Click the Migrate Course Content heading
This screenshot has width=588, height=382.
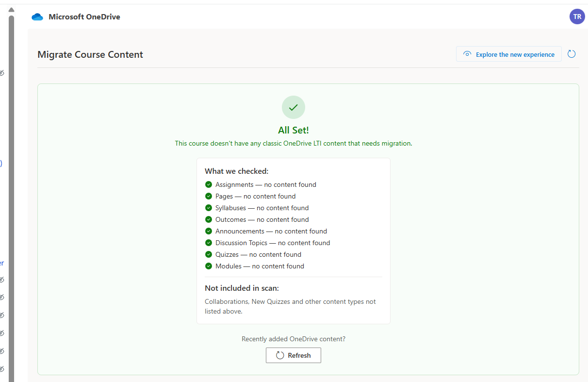coord(90,54)
